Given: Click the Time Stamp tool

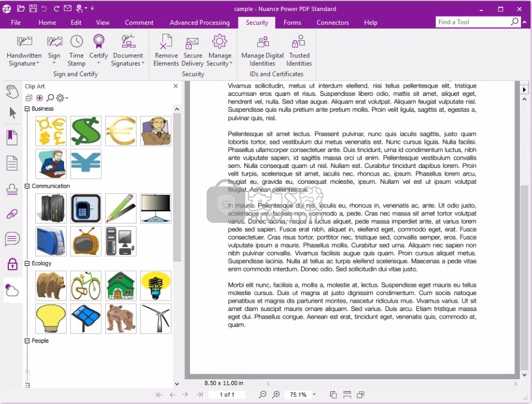Looking at the screenshot, I should 77,50.
